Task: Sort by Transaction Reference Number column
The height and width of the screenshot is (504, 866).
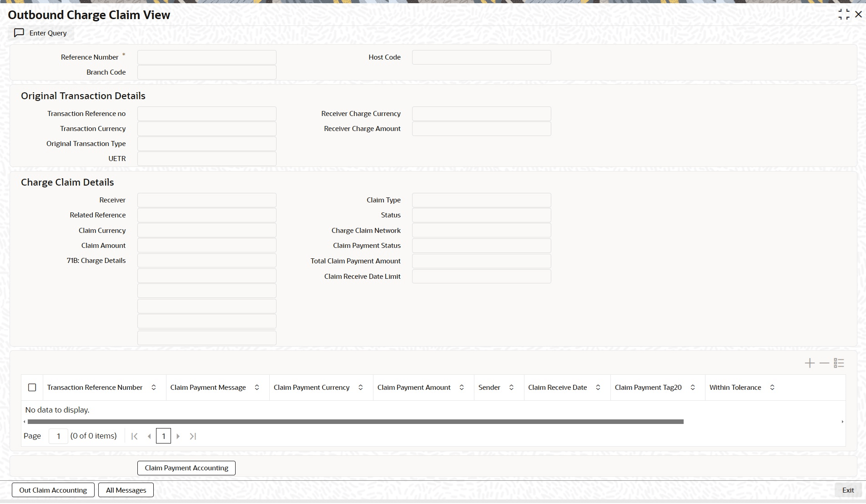Action: [x=154, y=388]
